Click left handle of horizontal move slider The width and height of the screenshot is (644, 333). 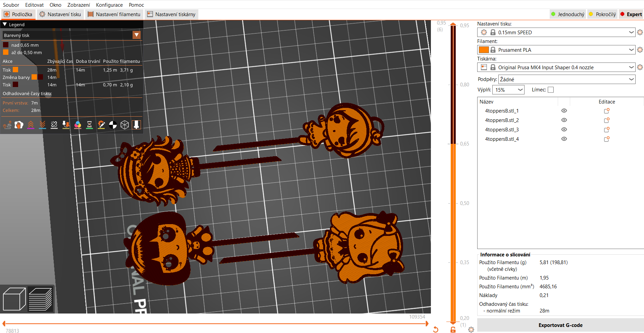click(x=4, y=324)
